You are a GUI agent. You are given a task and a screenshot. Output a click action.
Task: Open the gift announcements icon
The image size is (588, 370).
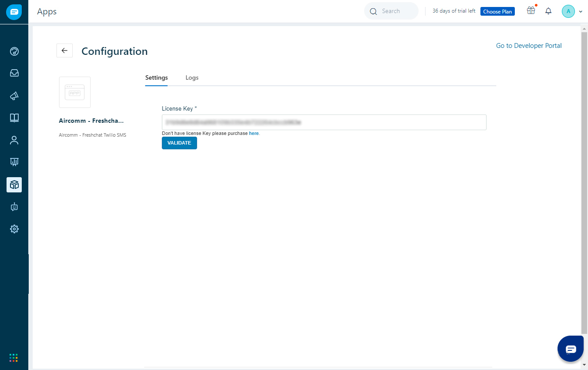coord(531,11)
